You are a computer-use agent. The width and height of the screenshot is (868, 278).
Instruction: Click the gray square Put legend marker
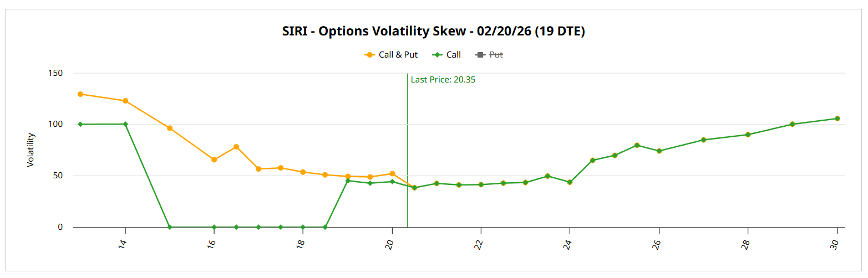[480, 55]
